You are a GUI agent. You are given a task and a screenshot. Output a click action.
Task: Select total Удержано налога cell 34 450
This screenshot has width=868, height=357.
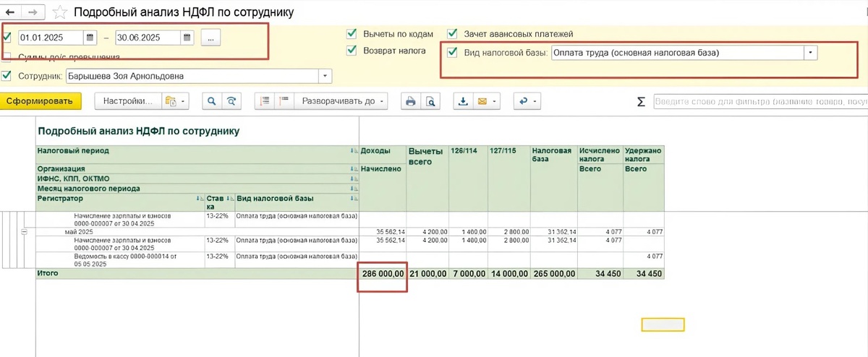(643, 274)
